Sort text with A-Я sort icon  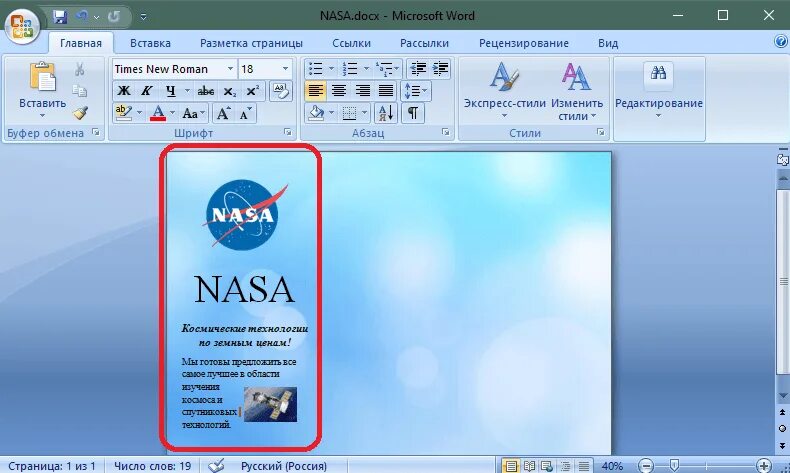pyautogui.click(x=385, y=113)
